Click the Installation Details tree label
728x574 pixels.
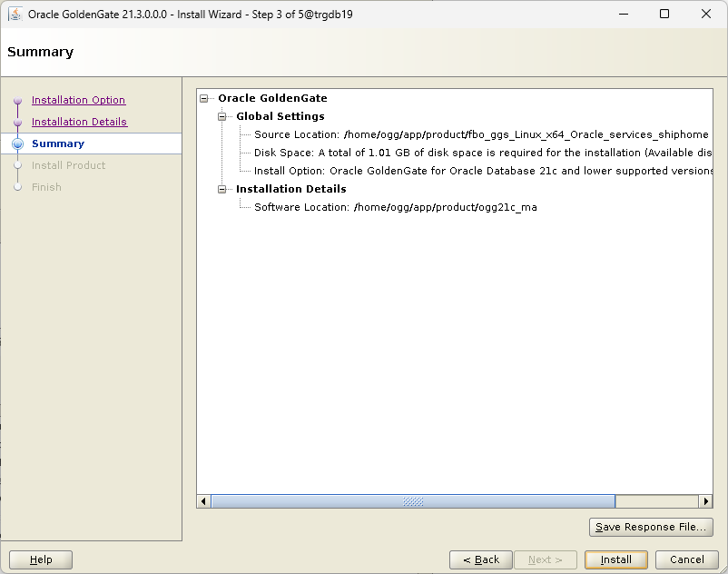pos(291,189)
